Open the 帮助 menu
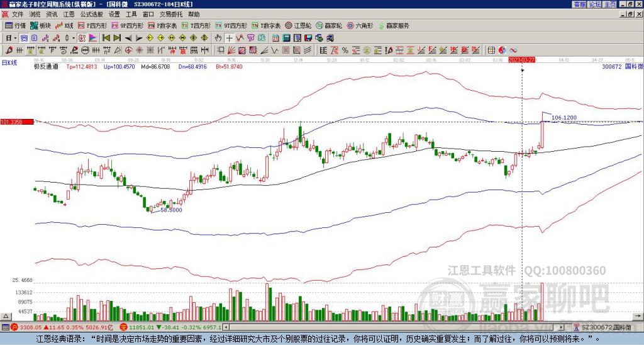 [x=194, y=14]
